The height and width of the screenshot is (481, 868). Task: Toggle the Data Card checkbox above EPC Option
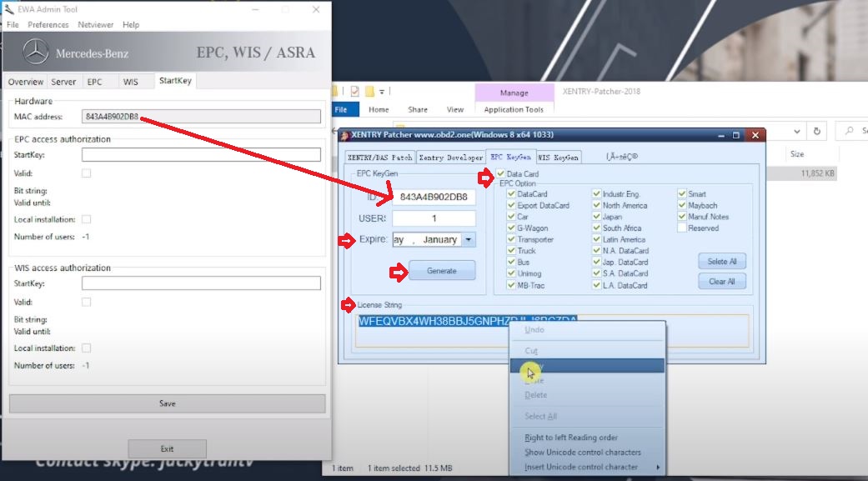click(500, 173)
